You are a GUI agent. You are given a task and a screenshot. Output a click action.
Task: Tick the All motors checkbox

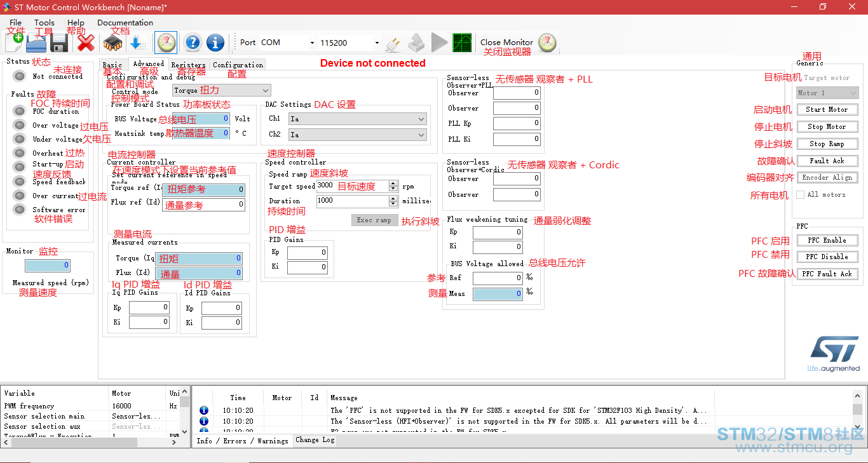(x=801, y=194)
